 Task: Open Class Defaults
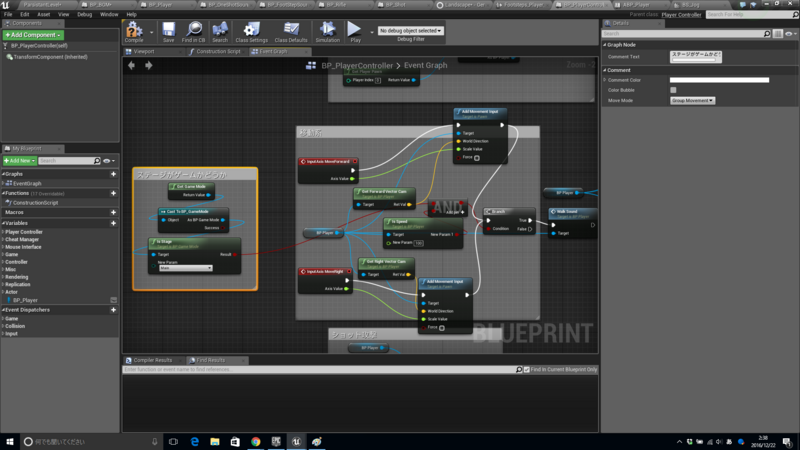[x=291, y=32]
